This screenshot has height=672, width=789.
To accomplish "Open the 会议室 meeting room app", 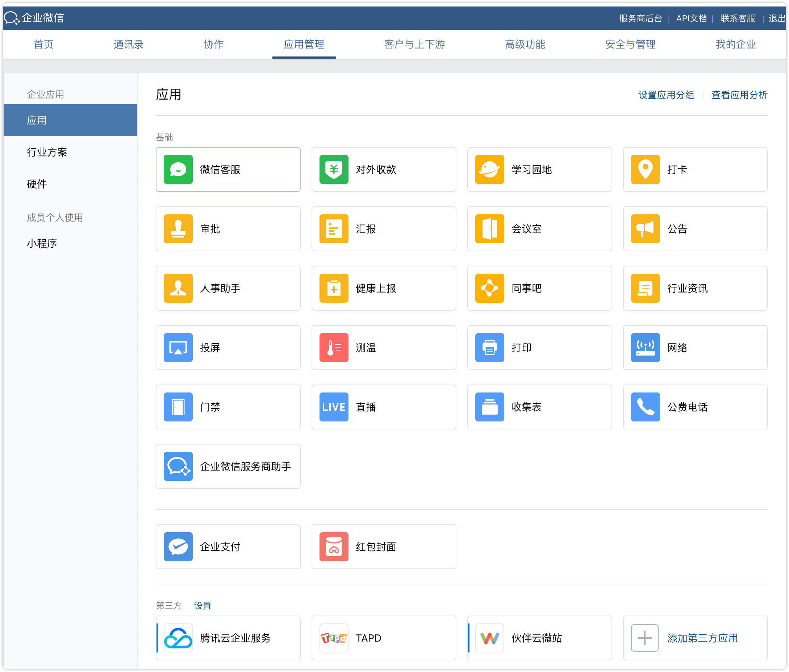I will (539, 229).
